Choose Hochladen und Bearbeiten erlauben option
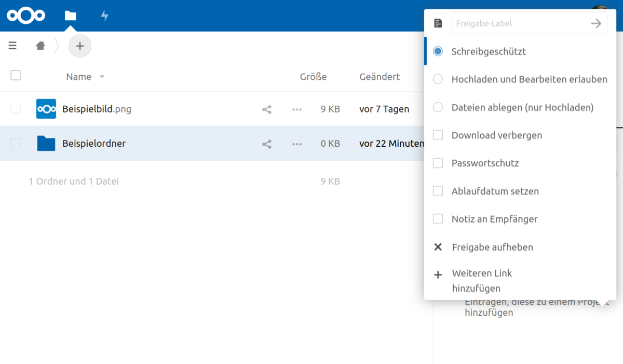The image size is (623, 364). 438,79
